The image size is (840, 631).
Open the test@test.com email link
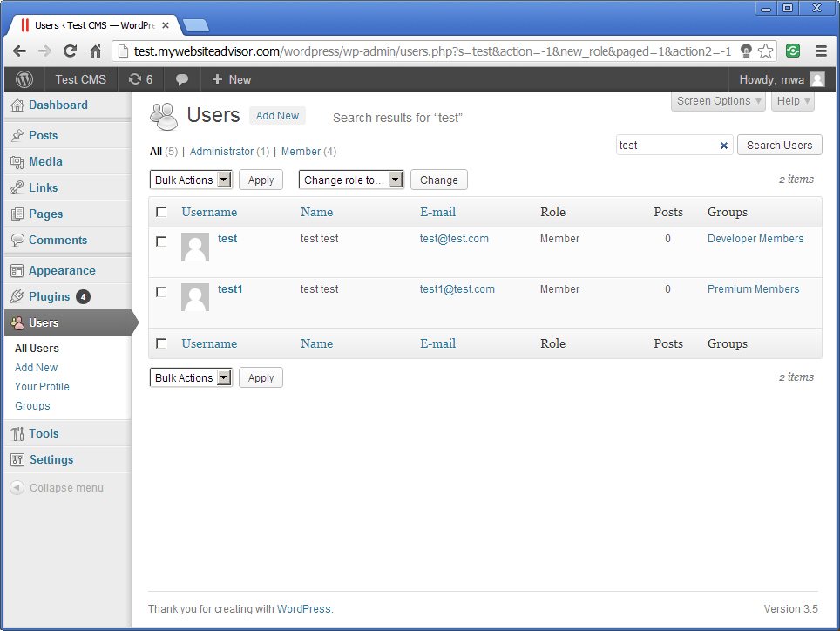click(454, 239)
